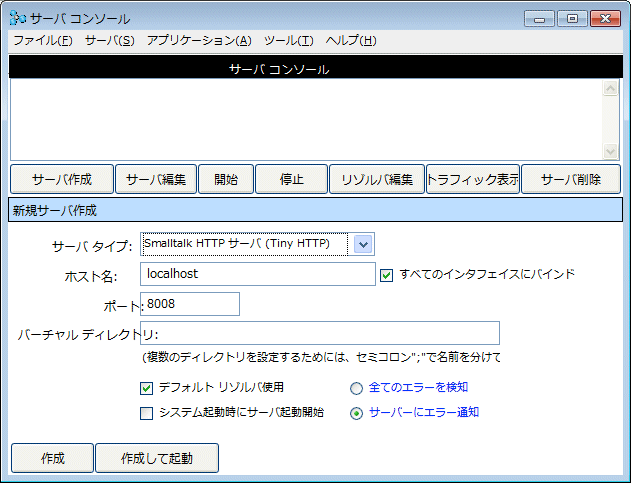Open the ツール menu
631x483 pixels.
tap(288, 40)
